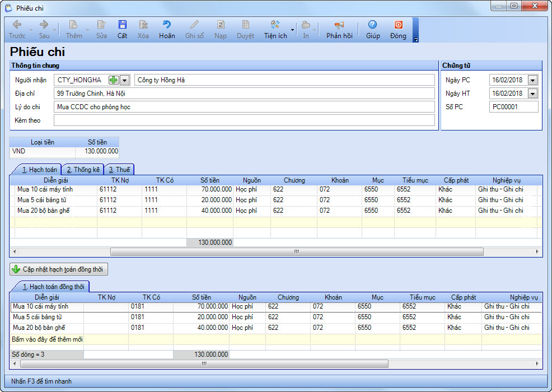
Task: Open the Giúp help icon
Action: pos(372,25)
